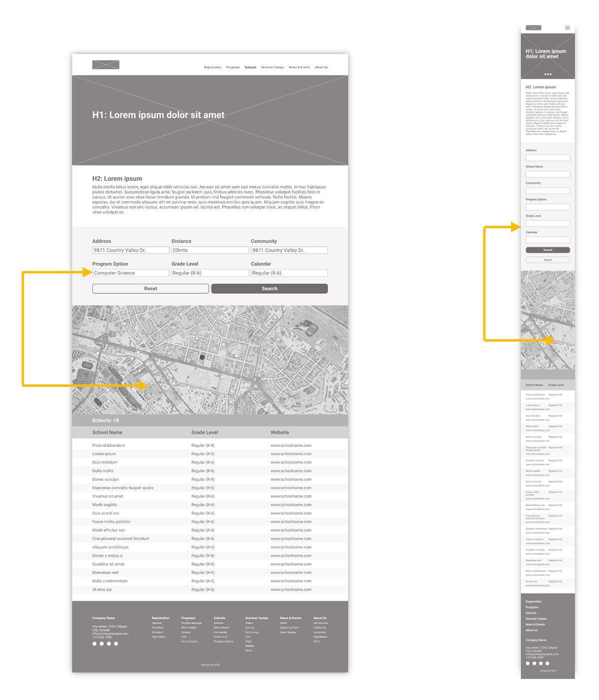The height and width of the screenshot is (700, 599).
Task: Click the desktop Address input field
Action: pyautogui.click(x=131, y=250)
